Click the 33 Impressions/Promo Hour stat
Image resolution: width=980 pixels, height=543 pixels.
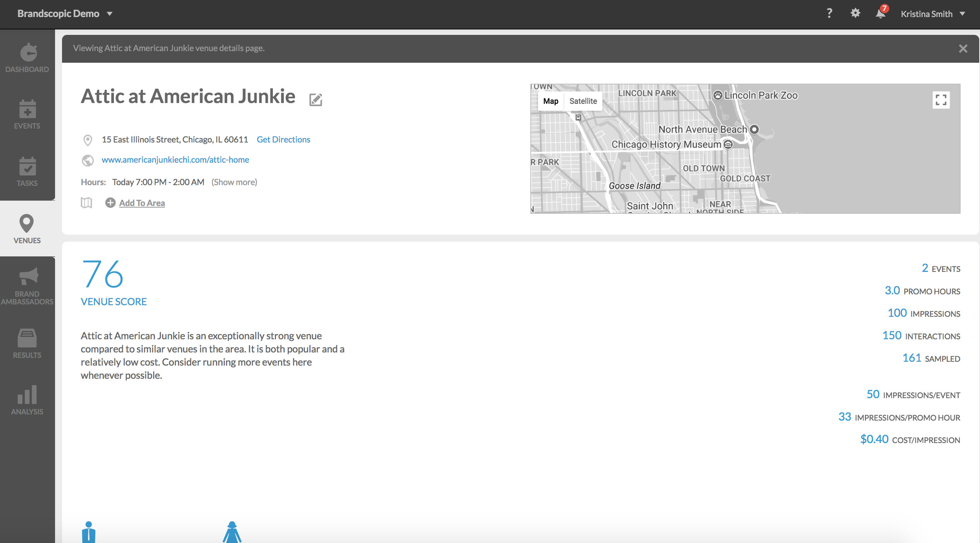coord(899,417)
